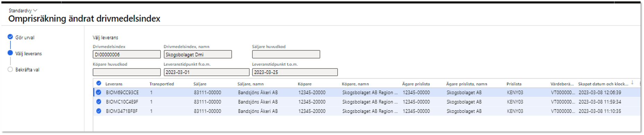Image resolution: width=644 pixels, height=135 pixels.
Task: Click Bandsjöns Åkeri AB in BIOMC10C4E9F row
Action: click(258, 102)
